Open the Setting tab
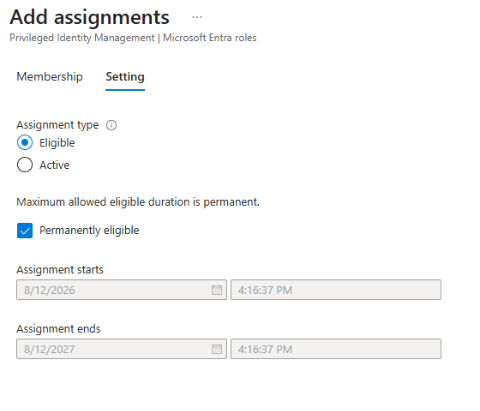This screenshot has width=480, height=411. [125, 77]
